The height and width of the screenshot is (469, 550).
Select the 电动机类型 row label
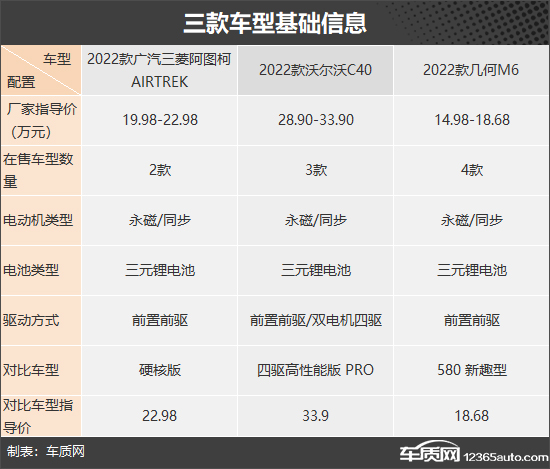pyautogui.click(x=38, y=220)
